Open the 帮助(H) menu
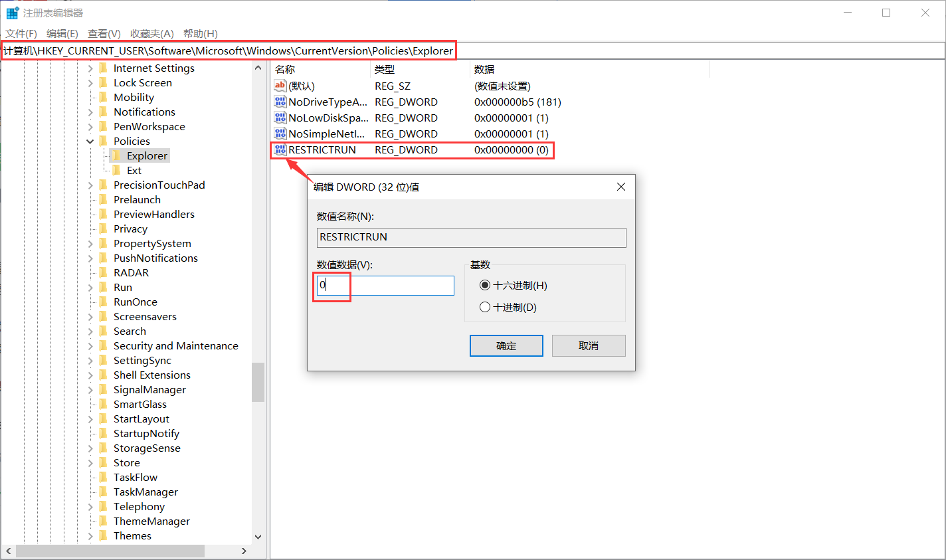The width and height of the screenshot is (946, 560). (x=201, y=33)
